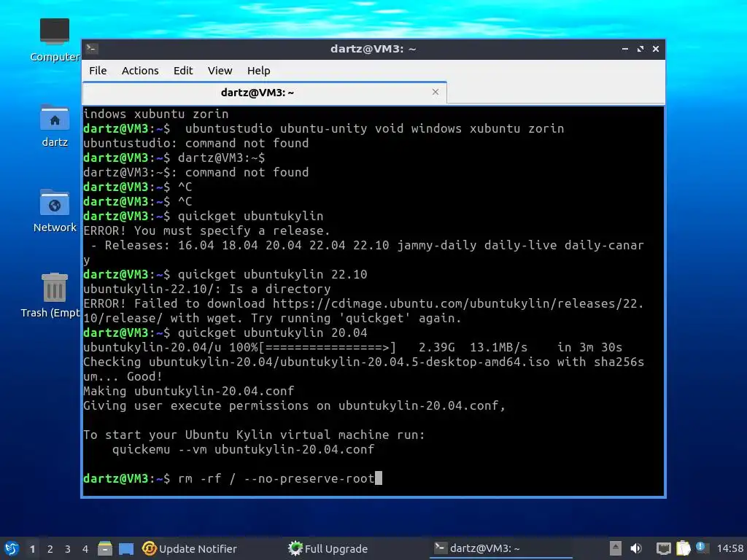The height and width of the screenshot is (560, 747).
Task: Click the removable media eject tray icon
Action: click(616, 548)
